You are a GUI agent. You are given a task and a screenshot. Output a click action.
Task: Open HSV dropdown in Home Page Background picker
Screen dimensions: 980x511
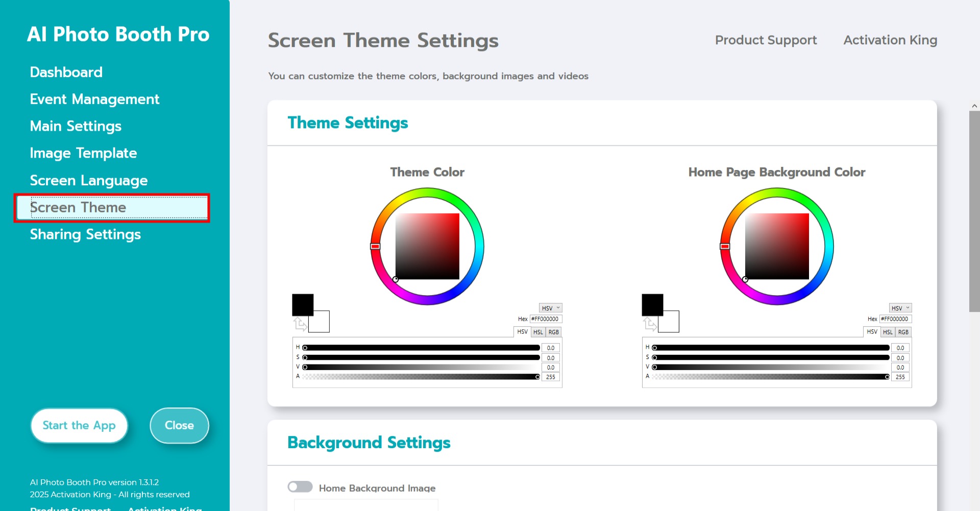click(x=900, y=308)
